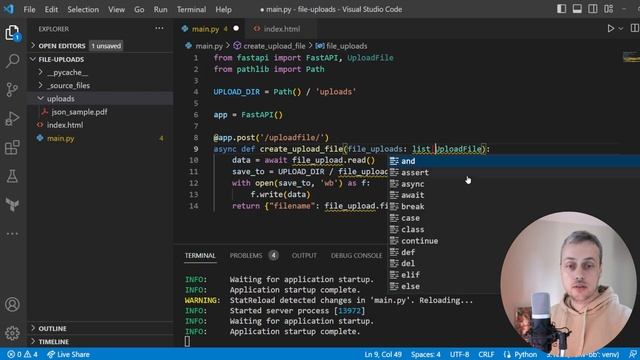Open the Source Control view
The image size is (640, 360).
click(12, 89)
